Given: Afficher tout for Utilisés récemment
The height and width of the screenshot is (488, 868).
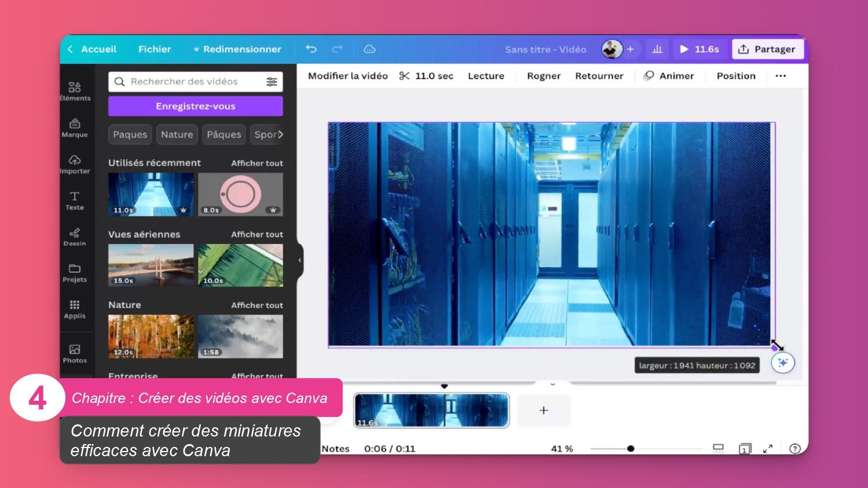Looking at the screenshot, I should point(257,163).
